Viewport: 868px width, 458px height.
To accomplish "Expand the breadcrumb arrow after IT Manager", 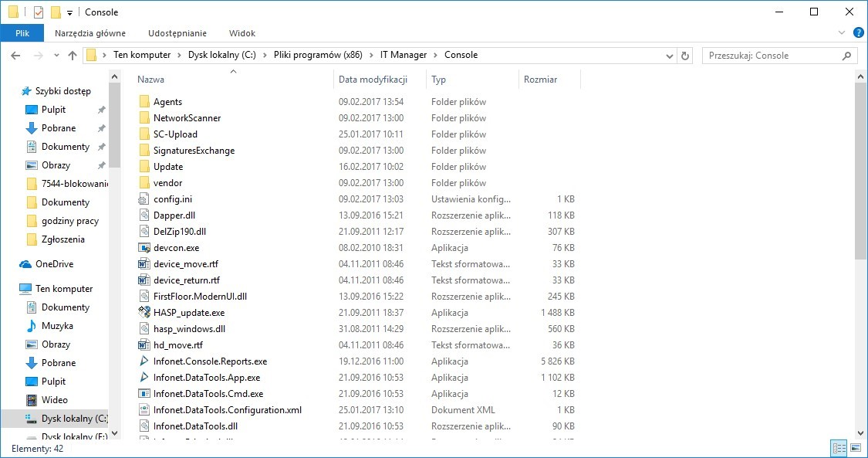I will 436,55.
